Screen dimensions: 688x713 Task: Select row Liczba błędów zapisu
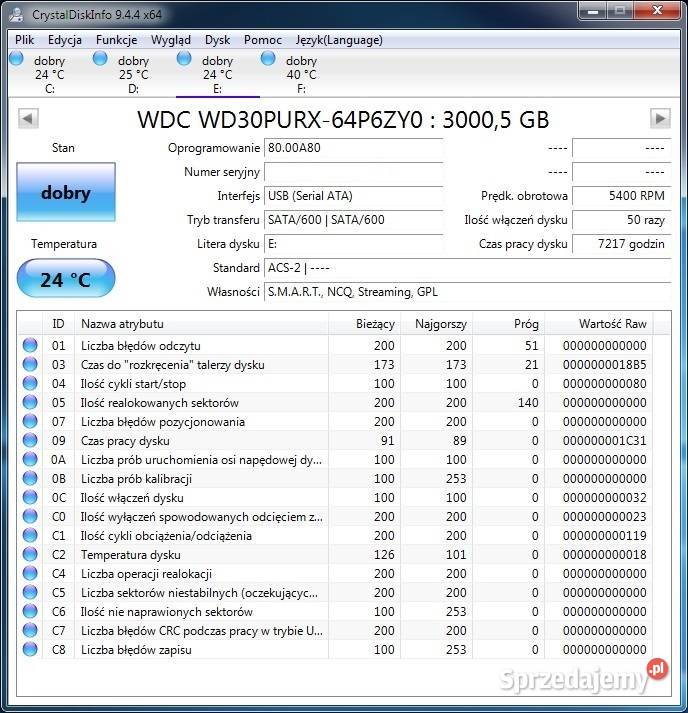[335, 650]
